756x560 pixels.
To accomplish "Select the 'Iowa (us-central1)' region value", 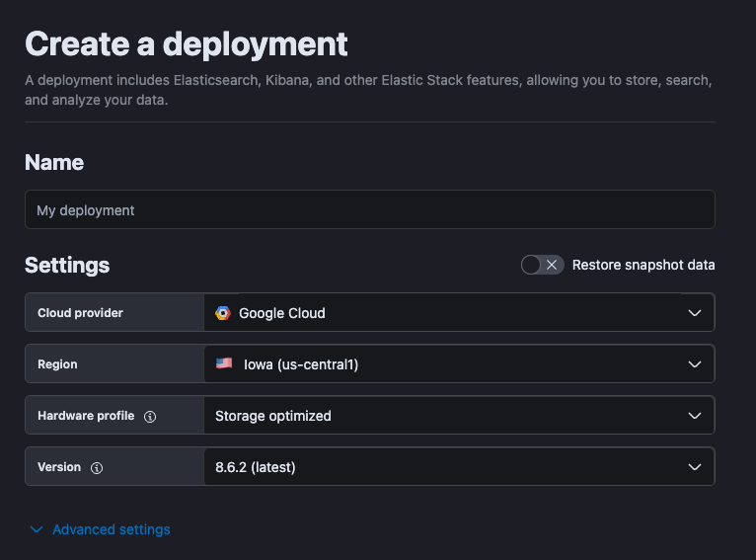I will pyautogui.click(x=300, y=364).
